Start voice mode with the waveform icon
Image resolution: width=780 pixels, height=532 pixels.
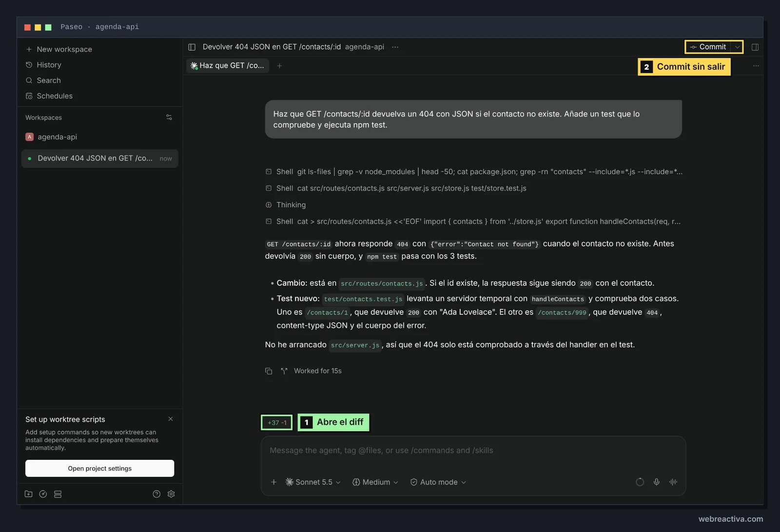[x=673, y=482]
